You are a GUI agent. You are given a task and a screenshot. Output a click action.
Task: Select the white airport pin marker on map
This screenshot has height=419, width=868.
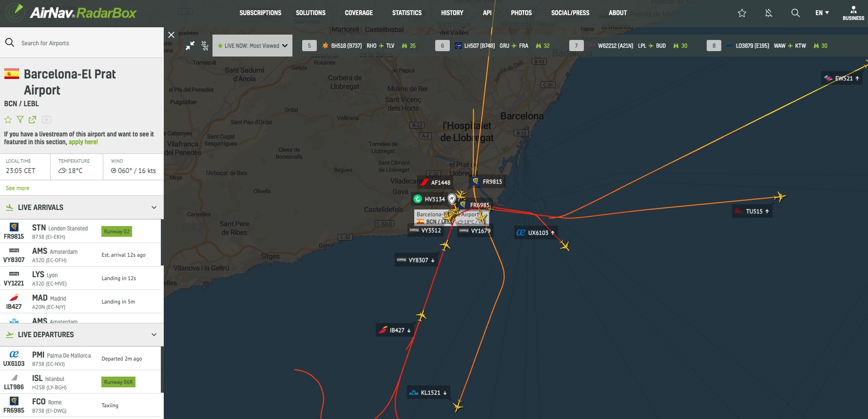tap(452, 198)
